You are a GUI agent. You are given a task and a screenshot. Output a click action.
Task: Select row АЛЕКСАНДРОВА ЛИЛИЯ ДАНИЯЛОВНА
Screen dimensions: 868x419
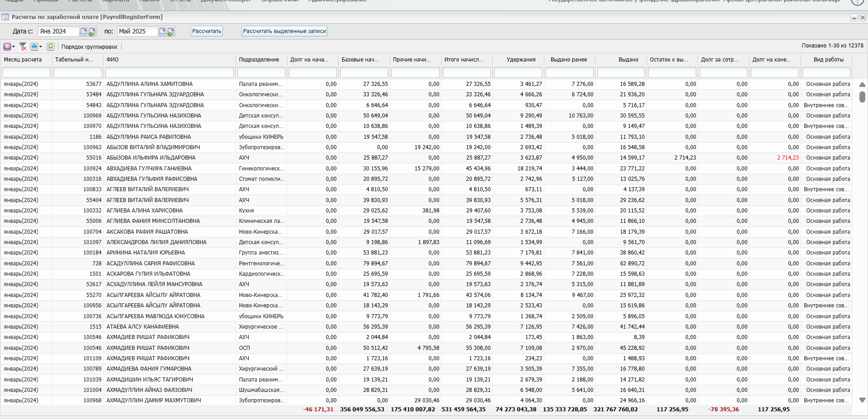pos(426,242)
